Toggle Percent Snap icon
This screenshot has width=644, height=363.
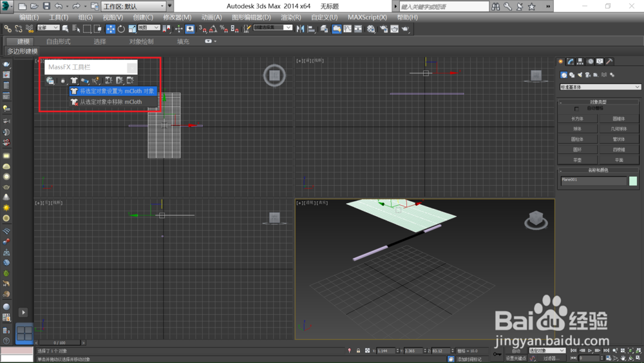[224, 29]
